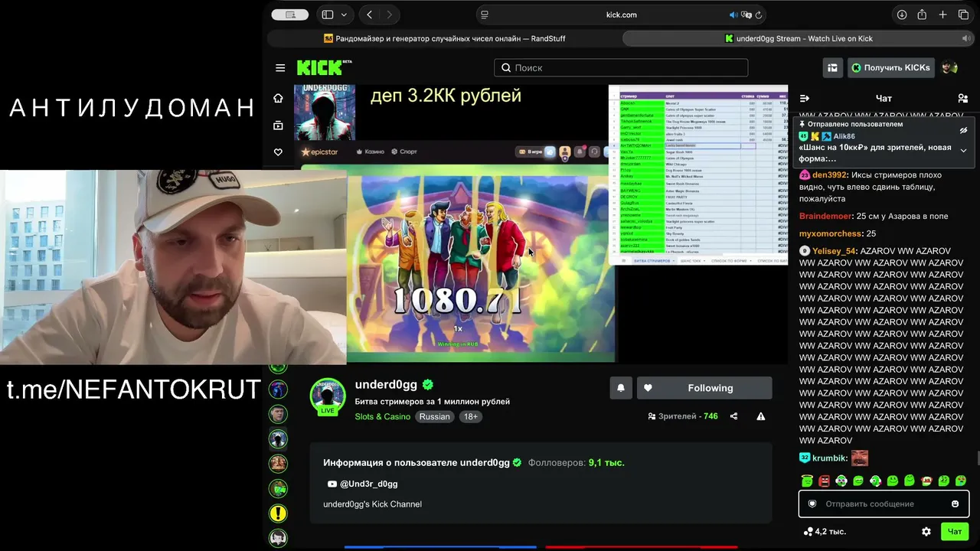Viewport: 980px width, 551px height.
Task: Click the stream video showing 1080.71
Action: coord(482,266)
